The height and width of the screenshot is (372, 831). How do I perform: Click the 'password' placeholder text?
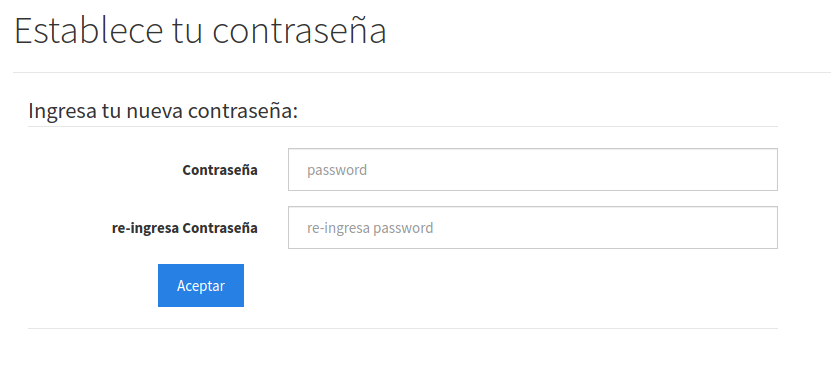click(x=337, y=171)
